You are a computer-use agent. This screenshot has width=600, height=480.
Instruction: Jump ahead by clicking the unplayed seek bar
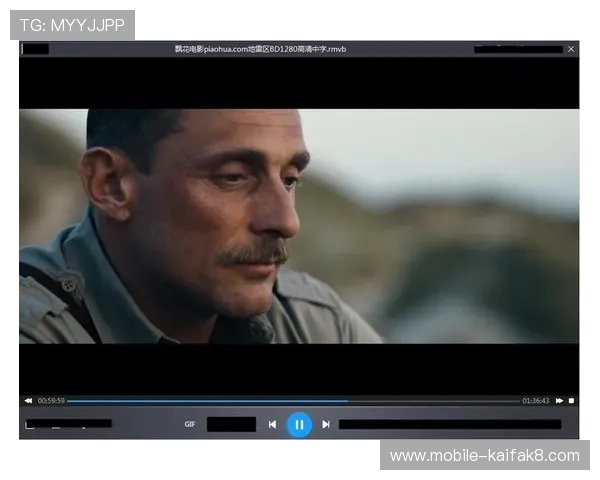440,401
